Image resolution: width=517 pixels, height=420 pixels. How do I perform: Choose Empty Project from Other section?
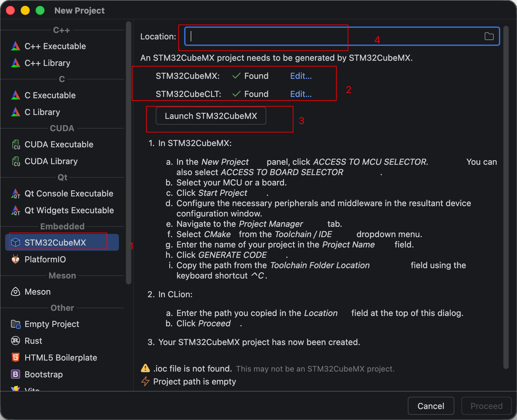(x=62, y=324)
